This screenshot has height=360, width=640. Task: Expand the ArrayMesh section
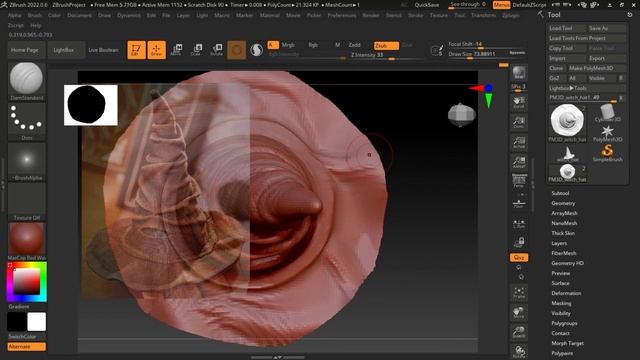[564, 213]
